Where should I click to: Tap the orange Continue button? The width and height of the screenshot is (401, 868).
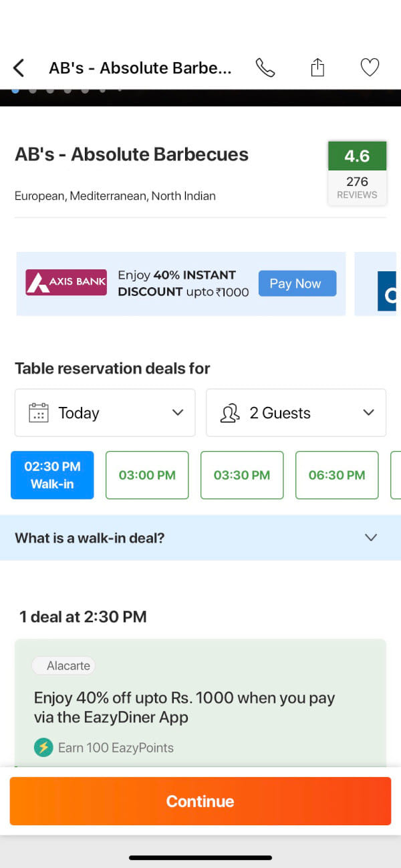[200, 801]
